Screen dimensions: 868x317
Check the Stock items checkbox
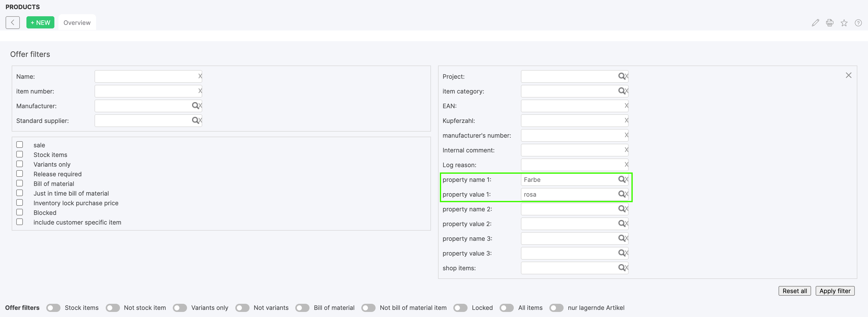[20, 154]
